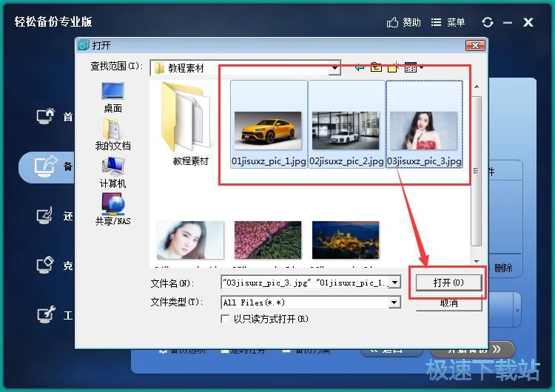Open 我的文档 (My Documents) location
The height and width of the screenshot is (392, 555).
pyautogui.click(x=112, y=134)
